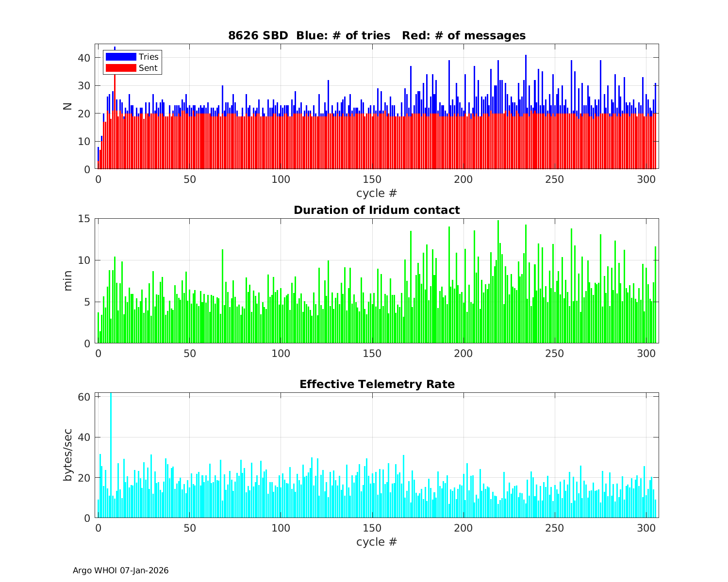Click the red Sent legend swatch
The height and width of the screenshot is (582, 728).
pos(121,68)
